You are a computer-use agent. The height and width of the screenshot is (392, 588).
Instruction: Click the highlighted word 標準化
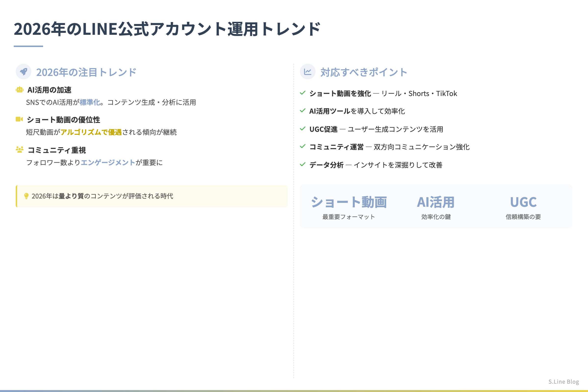(x=90, y=102)
